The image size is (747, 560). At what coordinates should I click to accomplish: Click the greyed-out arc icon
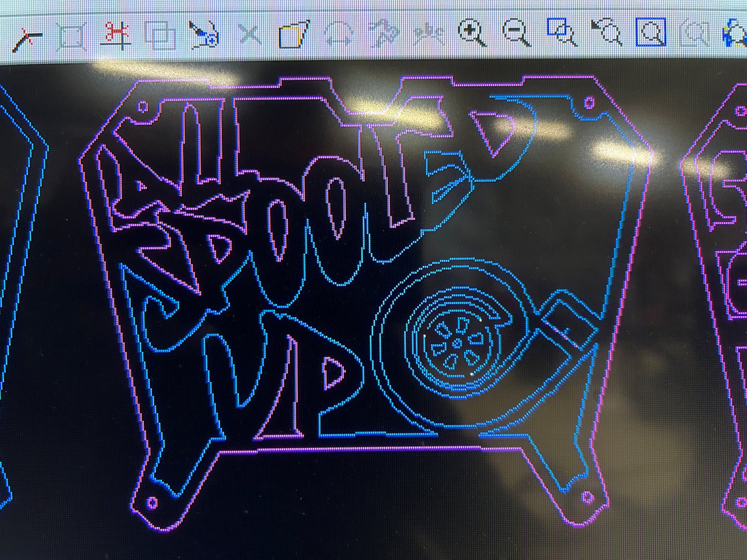338,35
